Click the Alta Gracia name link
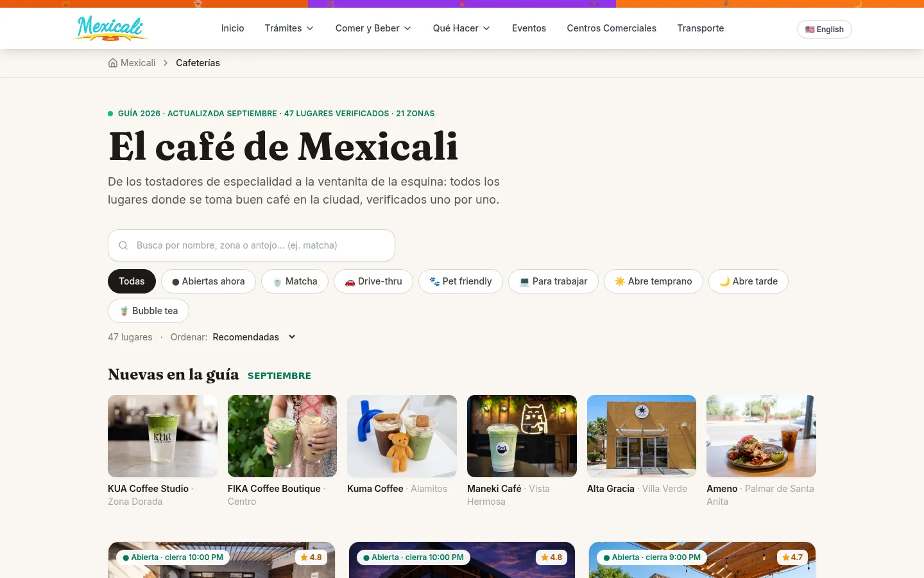The height and width of the screenshot is (578, 924). coord(611,489)
